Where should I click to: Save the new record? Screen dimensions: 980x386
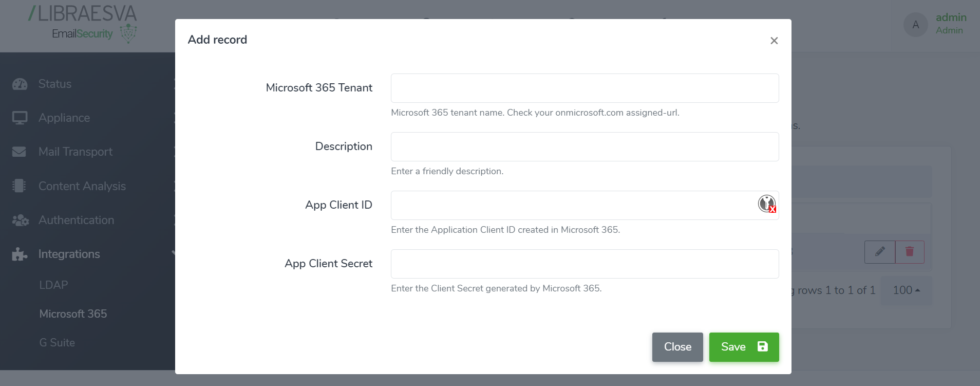(x=744, y=347)
